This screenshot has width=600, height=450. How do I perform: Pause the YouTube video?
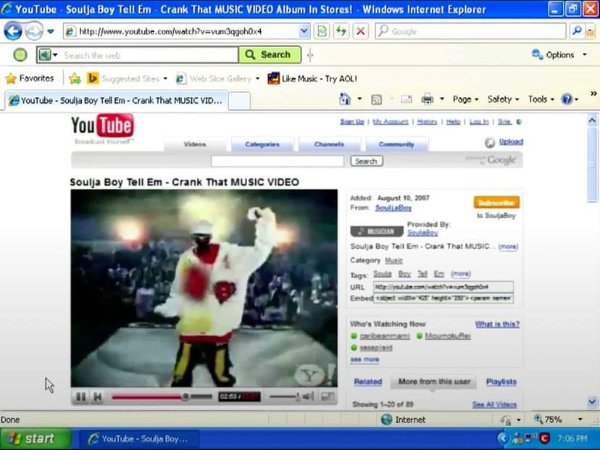81,397
